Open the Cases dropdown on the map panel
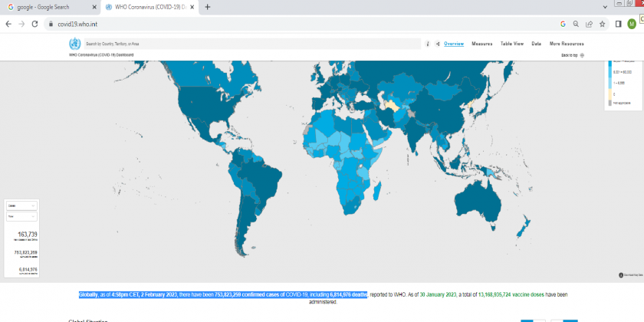The width and height of the screenshot is (644, 322). pos(21,206)
